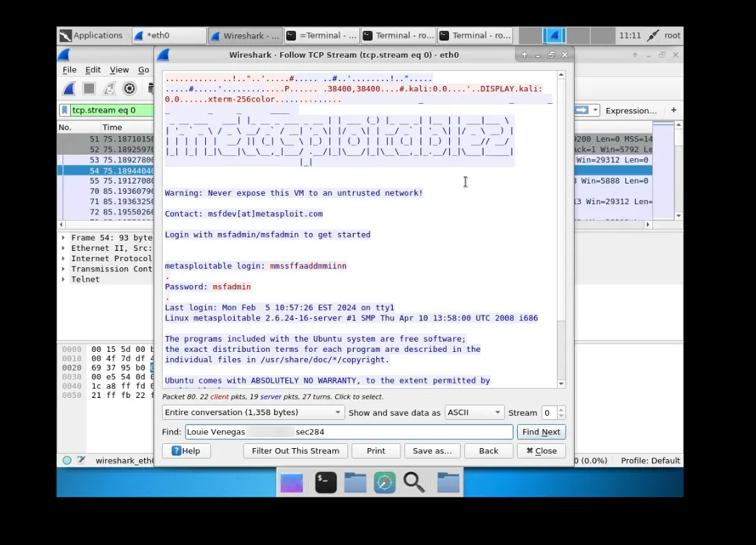The image size is (756, 545).
Task: Open the filter history dropdown arrow
Action: [595, 110]
